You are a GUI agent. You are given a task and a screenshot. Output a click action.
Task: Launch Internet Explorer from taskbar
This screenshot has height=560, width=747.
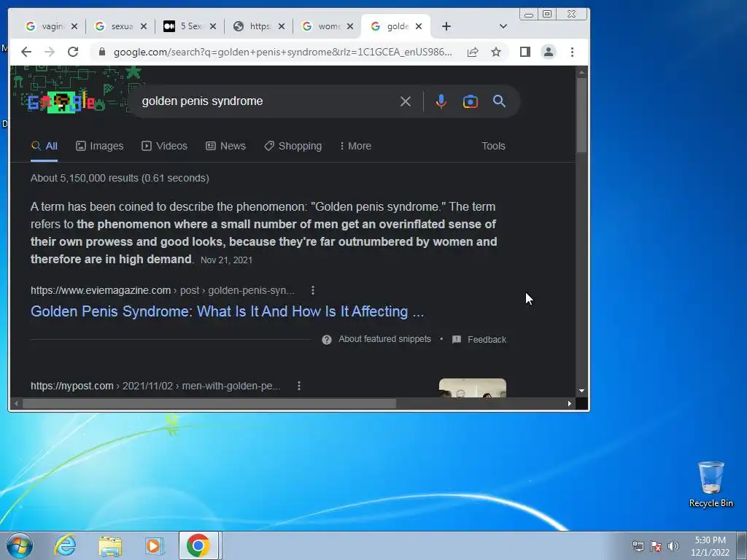(65, 545)
